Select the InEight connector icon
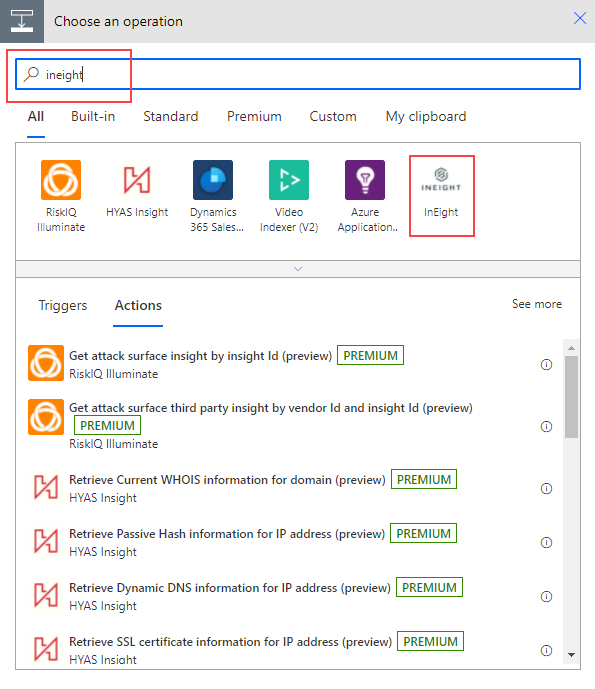 (441, 180)
